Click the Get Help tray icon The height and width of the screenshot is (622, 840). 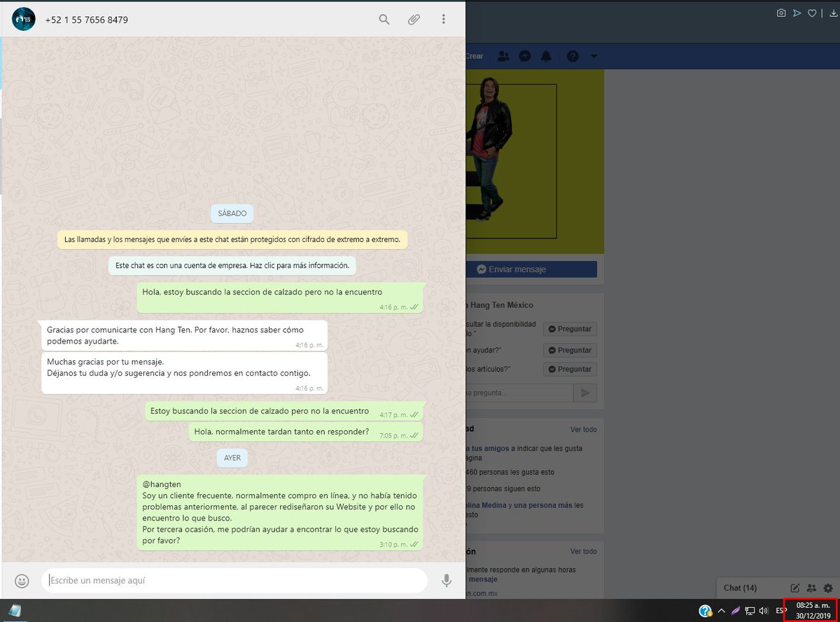[705, 610]
